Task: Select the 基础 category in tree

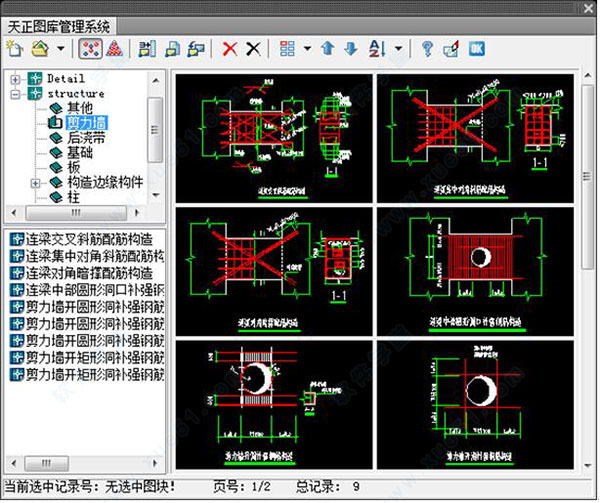Action: [x=80, y=153]
